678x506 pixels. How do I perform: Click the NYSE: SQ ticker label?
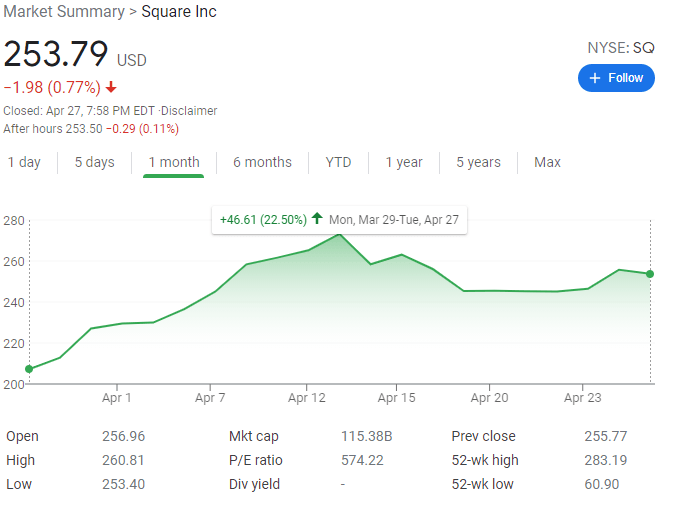[x=621, y=48]
